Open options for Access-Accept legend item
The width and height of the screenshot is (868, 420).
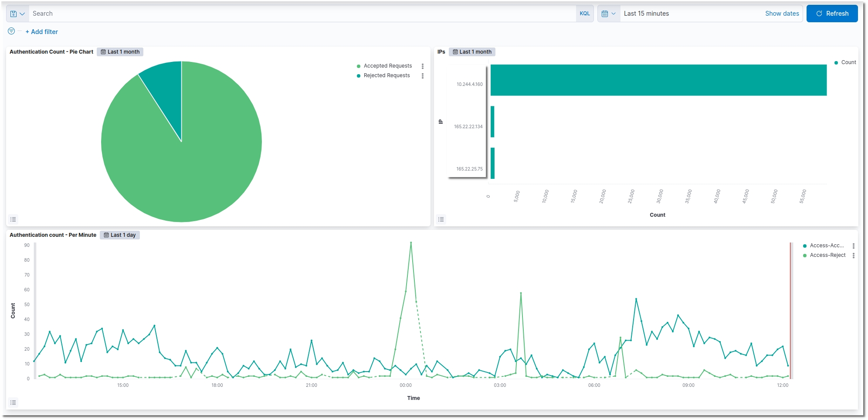click(853, 246)
